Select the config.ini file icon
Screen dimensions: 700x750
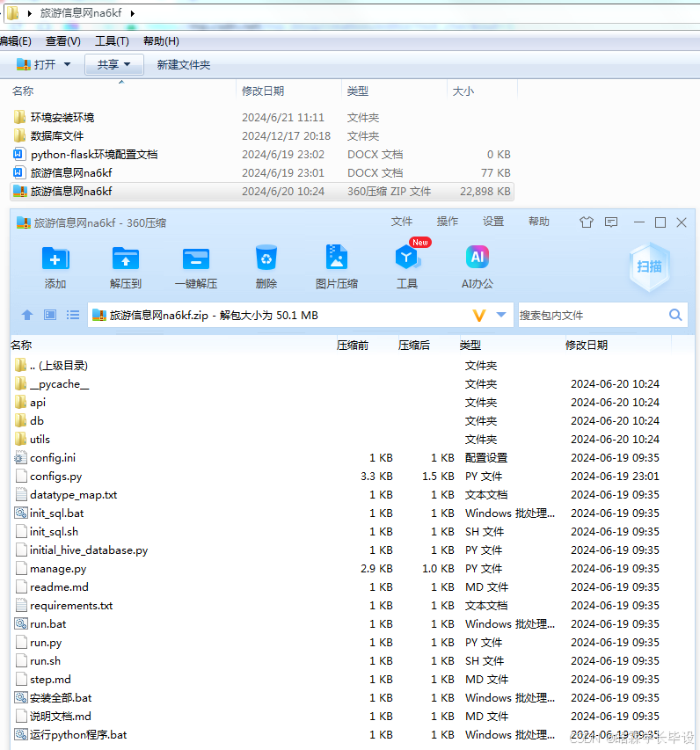pos(20,458)
